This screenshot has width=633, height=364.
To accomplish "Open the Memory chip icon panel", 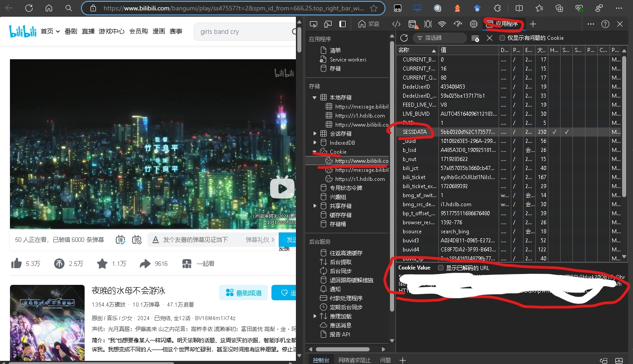I will click(x=473, y=24).
